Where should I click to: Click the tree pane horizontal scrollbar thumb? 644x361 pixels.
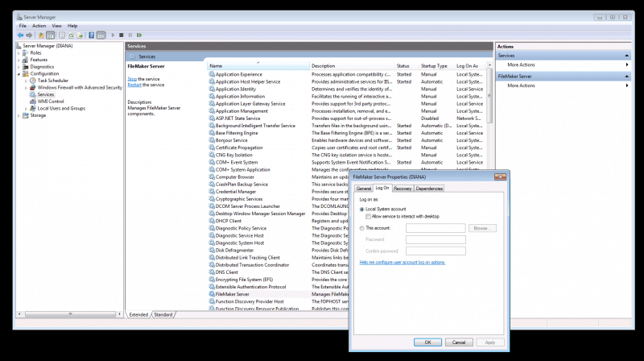pos(70,314)
